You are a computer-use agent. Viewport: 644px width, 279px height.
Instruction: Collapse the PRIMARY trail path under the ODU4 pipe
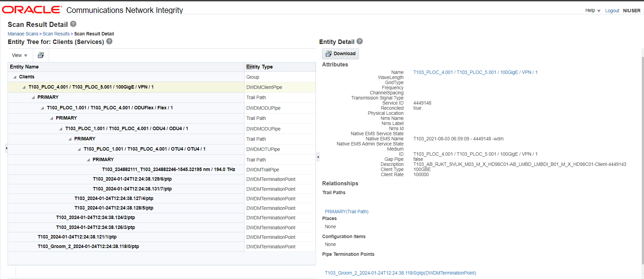click(x=70, y=139)
